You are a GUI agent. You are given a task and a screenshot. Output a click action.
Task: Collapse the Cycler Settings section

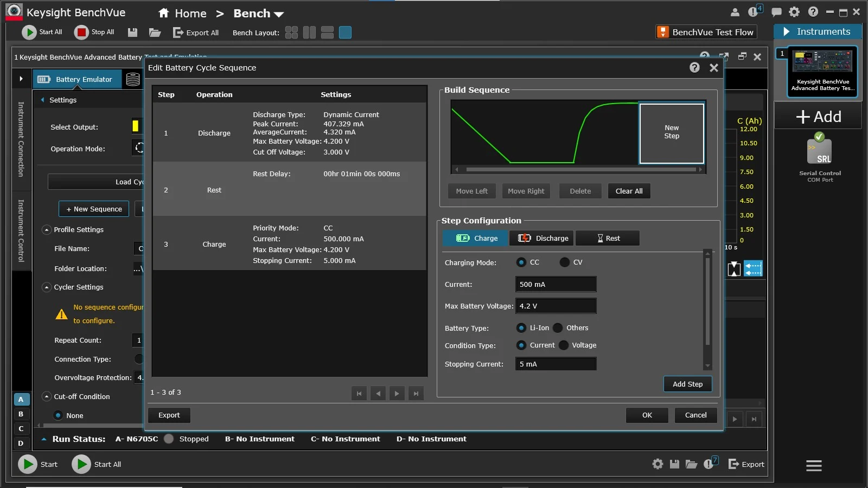click(x=47, y=287)
